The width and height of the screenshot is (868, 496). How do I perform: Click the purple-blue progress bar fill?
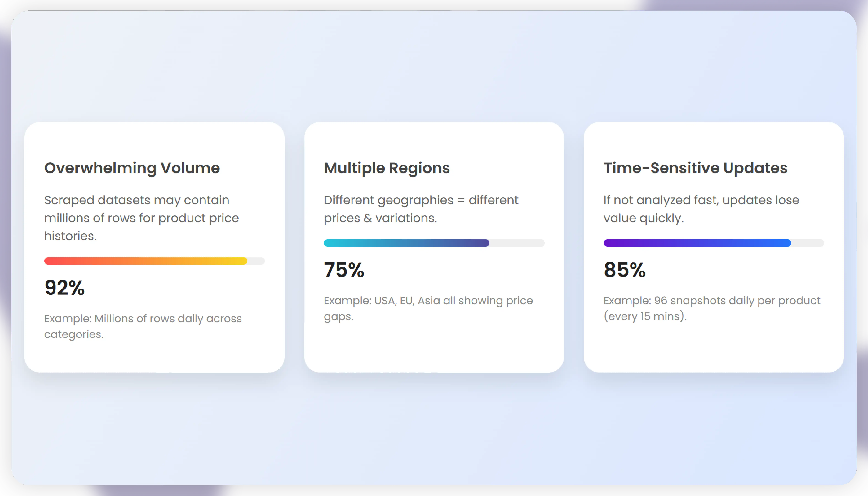click(697, 243)
